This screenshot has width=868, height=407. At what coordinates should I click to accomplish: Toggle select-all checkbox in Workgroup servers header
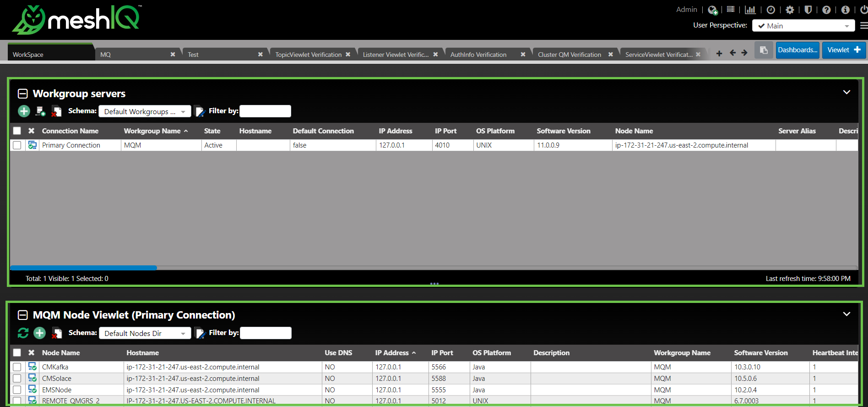pos(17,131)
